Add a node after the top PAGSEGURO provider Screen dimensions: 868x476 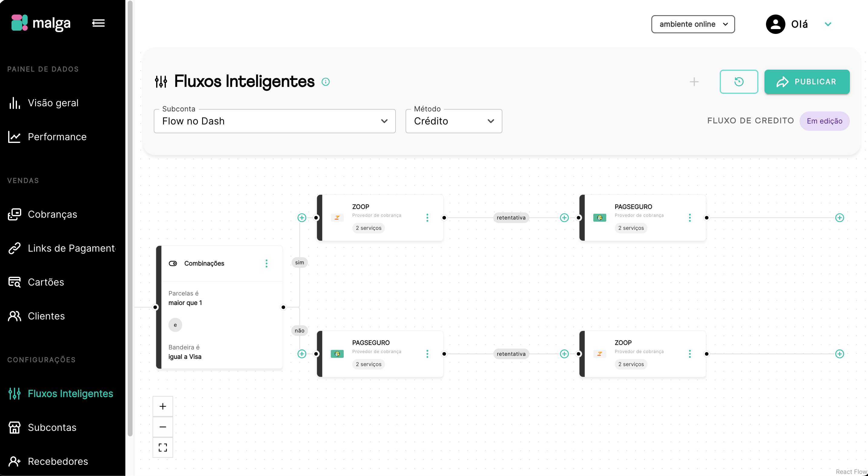coord(839,217)
